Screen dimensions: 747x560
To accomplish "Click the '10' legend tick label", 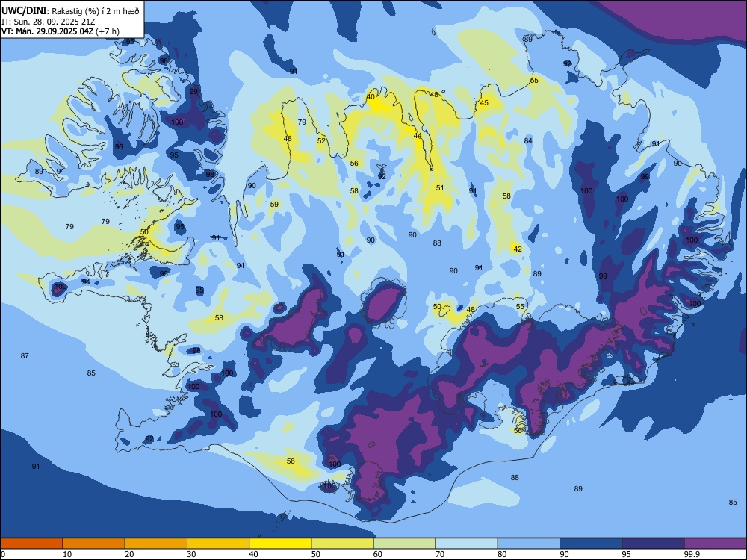I will (67, 554).
